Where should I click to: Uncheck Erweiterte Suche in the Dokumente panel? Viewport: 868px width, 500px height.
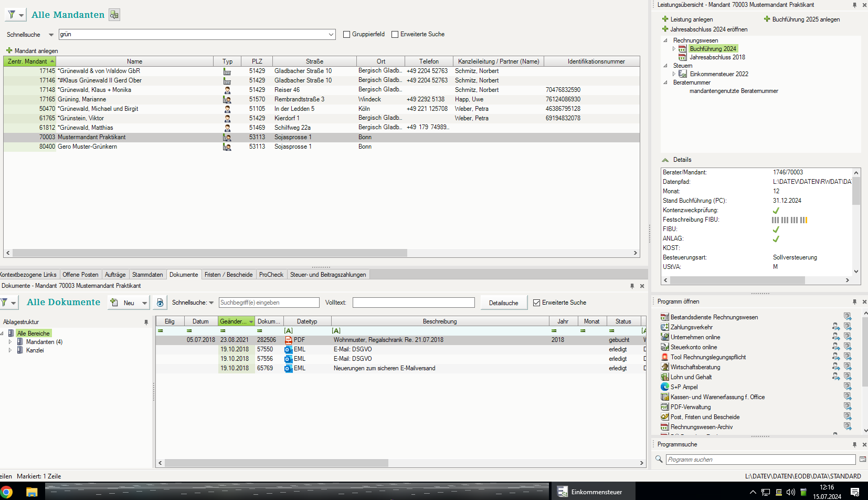click(x=536, y=303)
